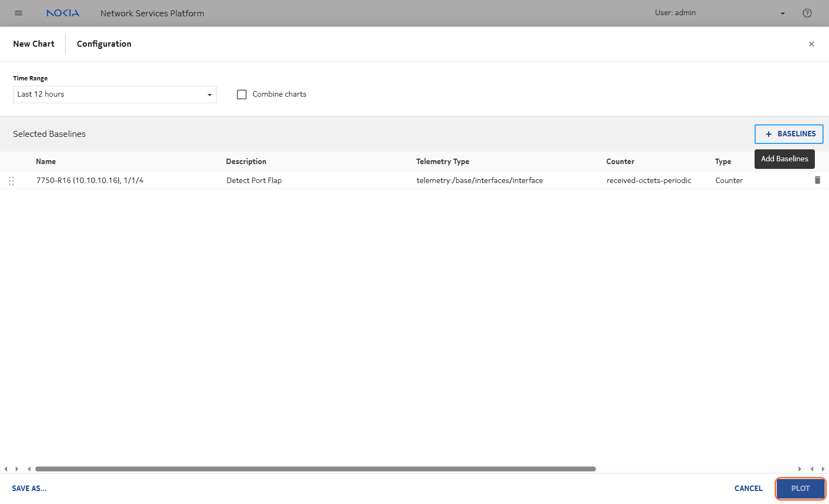Click Save As to save chart
The width and height of the screenshot is (829, 504).
(x=29, y=488)
